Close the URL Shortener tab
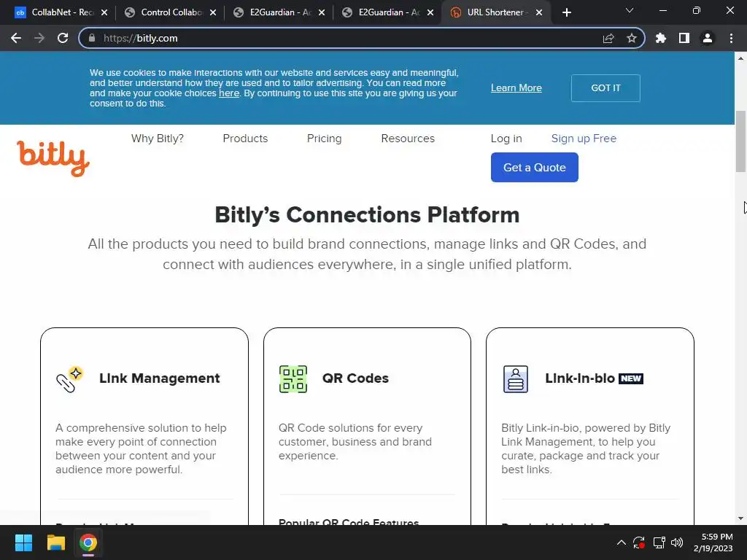 click(x=539, y=12)
